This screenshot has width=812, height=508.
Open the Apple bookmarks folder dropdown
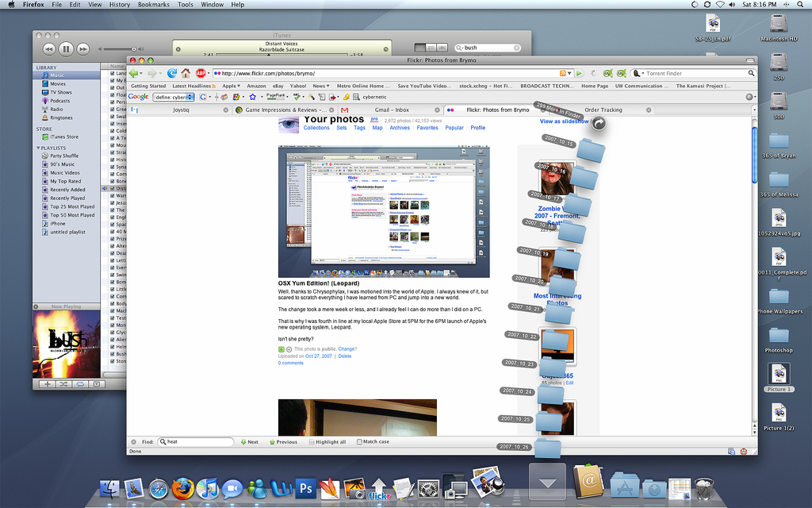pos(232,86)
